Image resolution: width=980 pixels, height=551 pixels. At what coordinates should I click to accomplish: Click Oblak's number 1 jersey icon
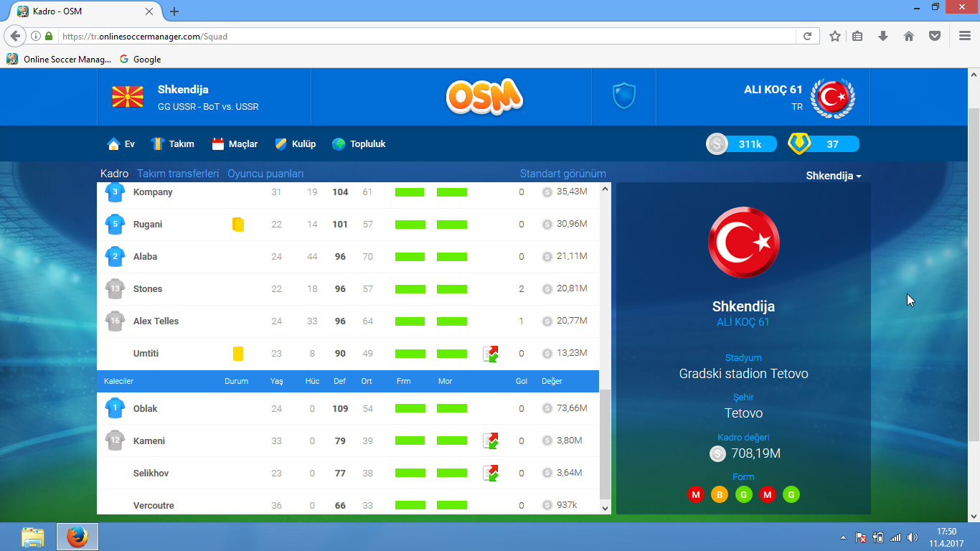116,408
